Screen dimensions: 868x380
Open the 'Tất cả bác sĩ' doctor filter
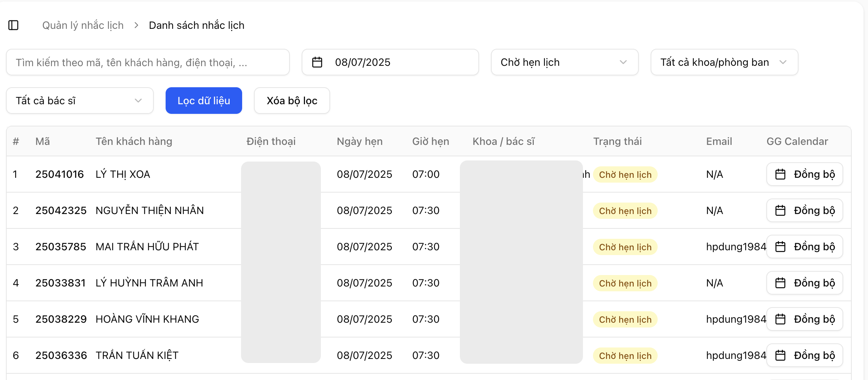[79, 101]
